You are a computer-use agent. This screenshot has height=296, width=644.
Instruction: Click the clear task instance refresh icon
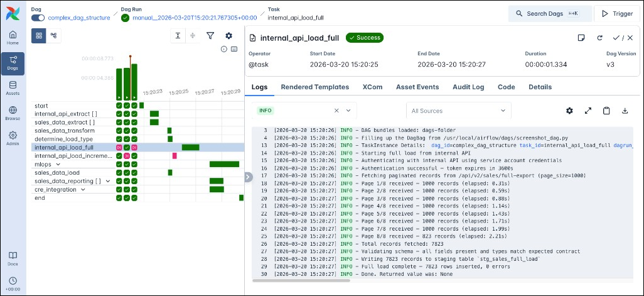tap(599, 38)
